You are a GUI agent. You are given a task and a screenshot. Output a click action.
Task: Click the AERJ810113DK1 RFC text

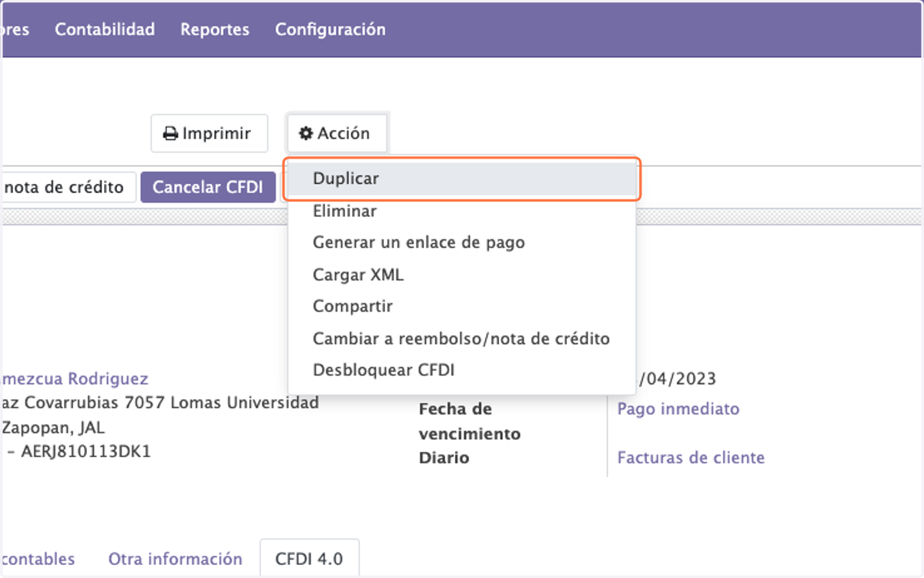pyautogui.click(x=85, y=452)
